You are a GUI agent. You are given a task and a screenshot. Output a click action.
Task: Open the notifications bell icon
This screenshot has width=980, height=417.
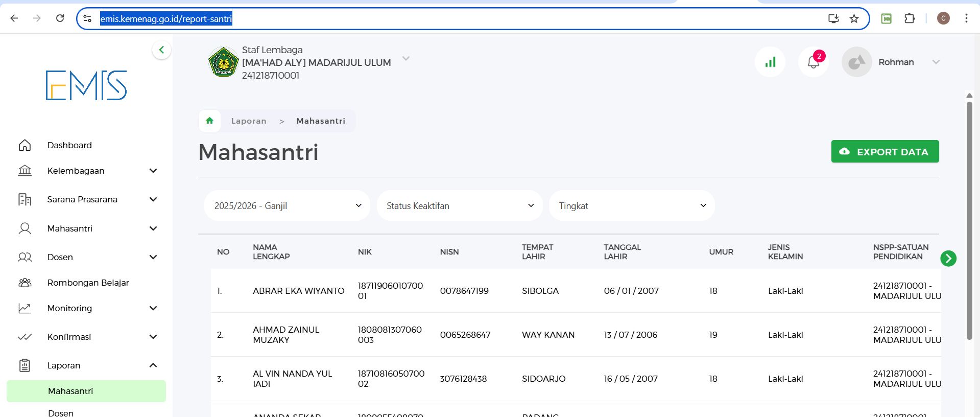pyautogui.click(x=813, y=62)
